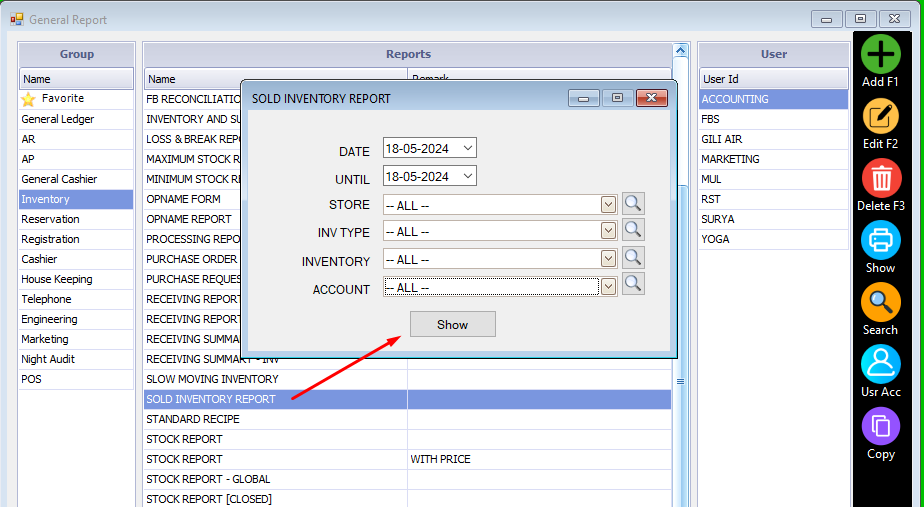Image resolution: width=924 pixels, height=507 pixels.
Task: Select General Ledger group
Action: pyautogui.click(x=76, y=119)
